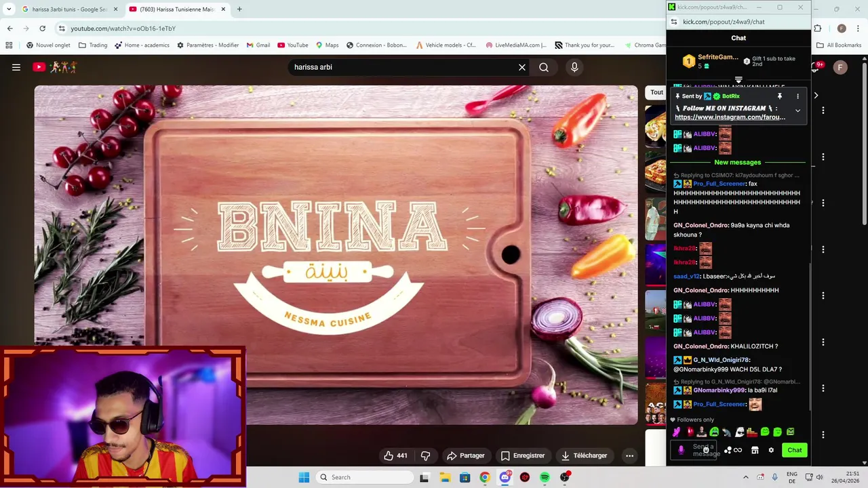The image size is (868, 488).
Task: Click the GN_Colonel_Ondro 'KHALILOZITCH ?' message
Action: [726, 346]
